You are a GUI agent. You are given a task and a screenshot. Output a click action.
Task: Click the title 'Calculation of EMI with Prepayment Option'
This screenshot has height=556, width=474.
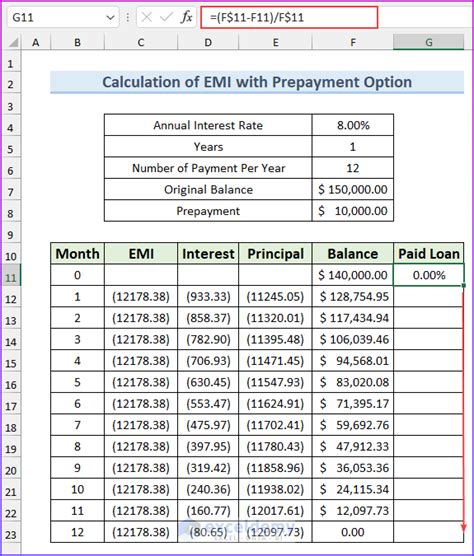[257, 82]
